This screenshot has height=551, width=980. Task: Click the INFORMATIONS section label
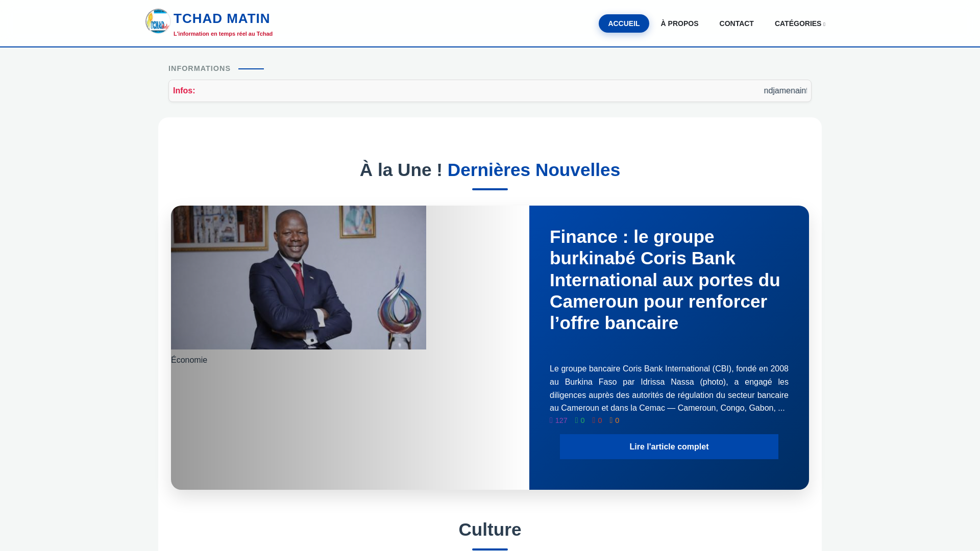(200, 68)
